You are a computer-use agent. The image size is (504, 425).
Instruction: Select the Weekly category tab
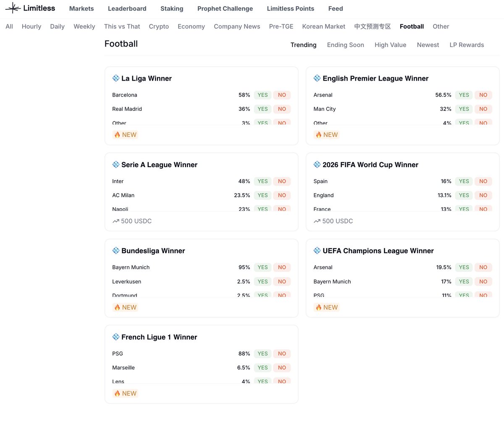pyautogui.click(x=84, y=26)
